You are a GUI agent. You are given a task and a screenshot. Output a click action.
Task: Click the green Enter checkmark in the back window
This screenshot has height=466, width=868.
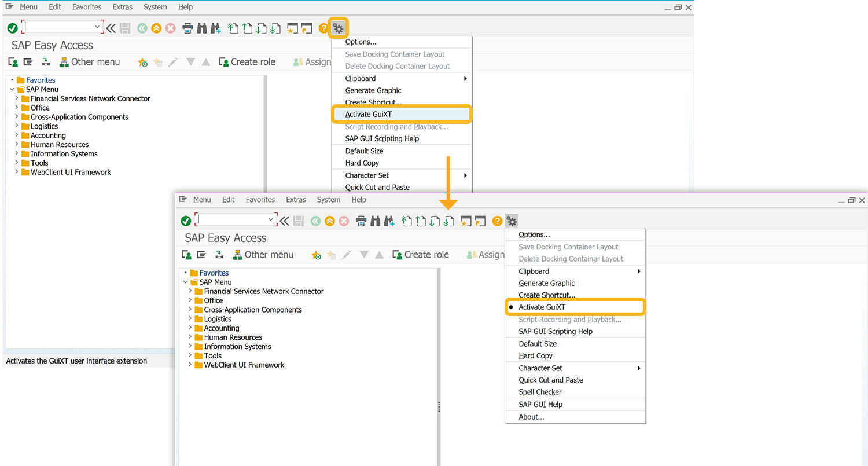[x=12, y=28]
